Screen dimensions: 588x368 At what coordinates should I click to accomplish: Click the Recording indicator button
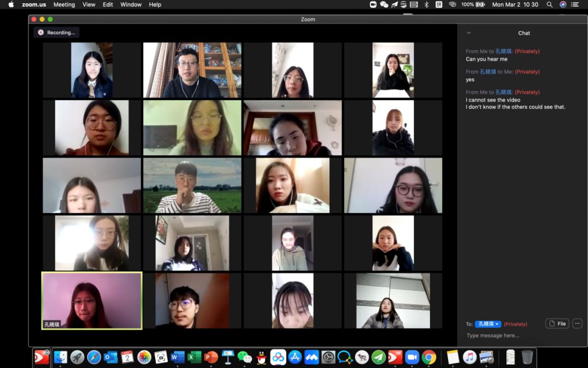(57, 33)
